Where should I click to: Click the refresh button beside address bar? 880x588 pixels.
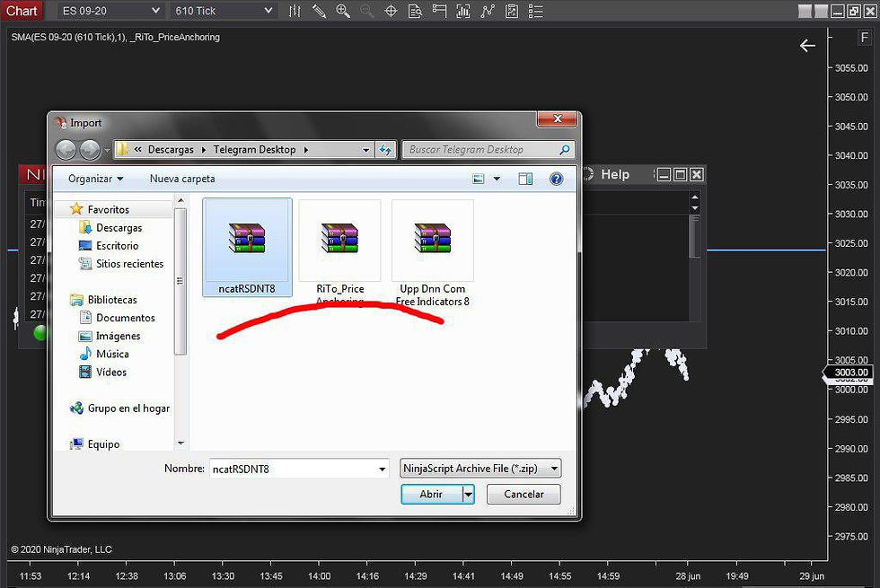click(x=385, y=150)
